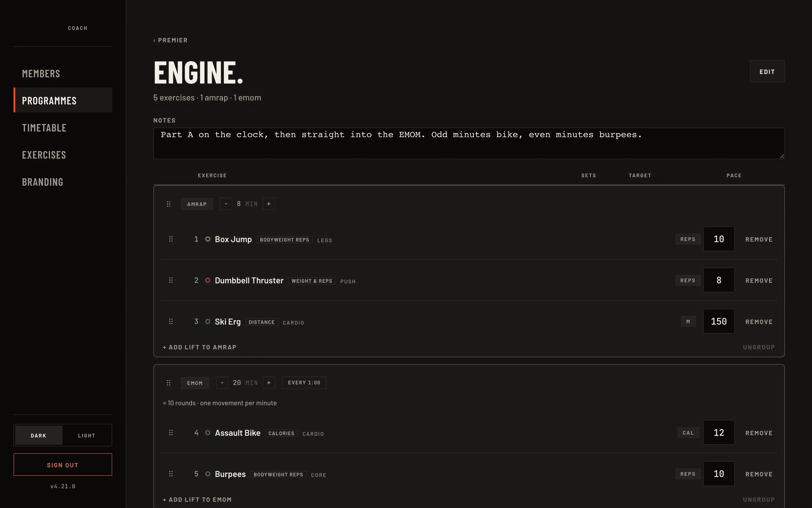Sign out of the coach account

(x=63, y=465)
